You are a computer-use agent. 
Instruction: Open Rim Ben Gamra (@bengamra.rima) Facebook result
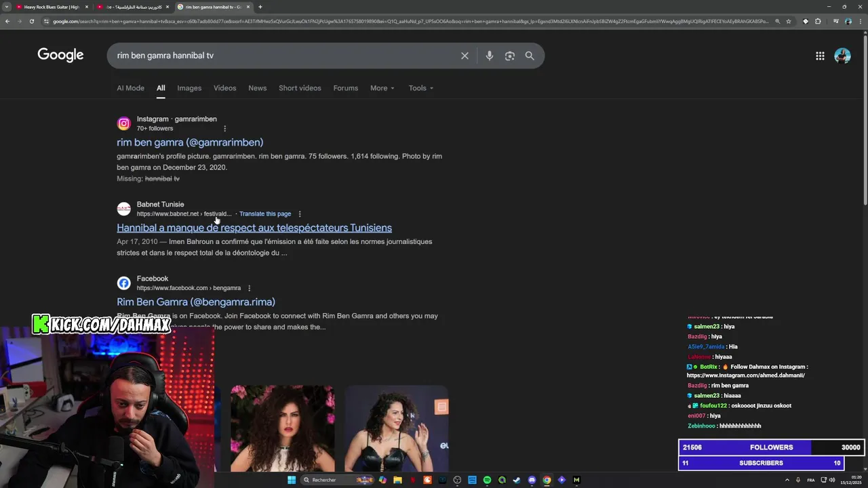coord(196,302)
